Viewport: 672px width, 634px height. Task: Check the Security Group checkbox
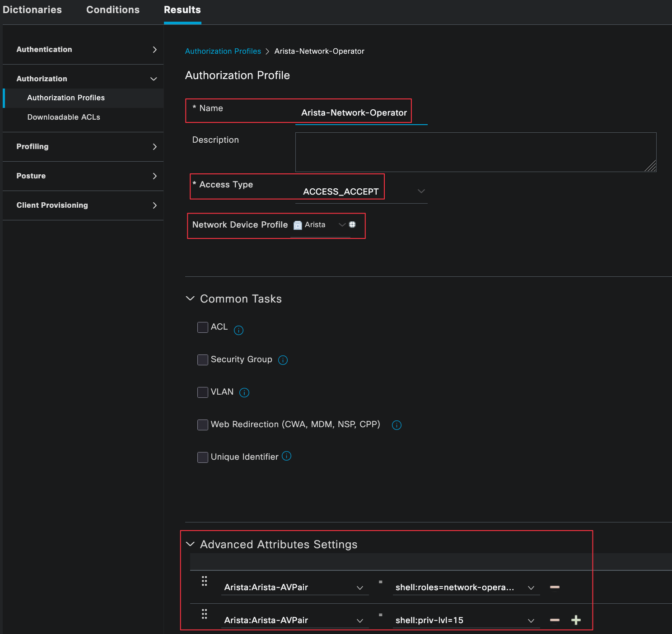pyautogui.click(x=203, y=359)
